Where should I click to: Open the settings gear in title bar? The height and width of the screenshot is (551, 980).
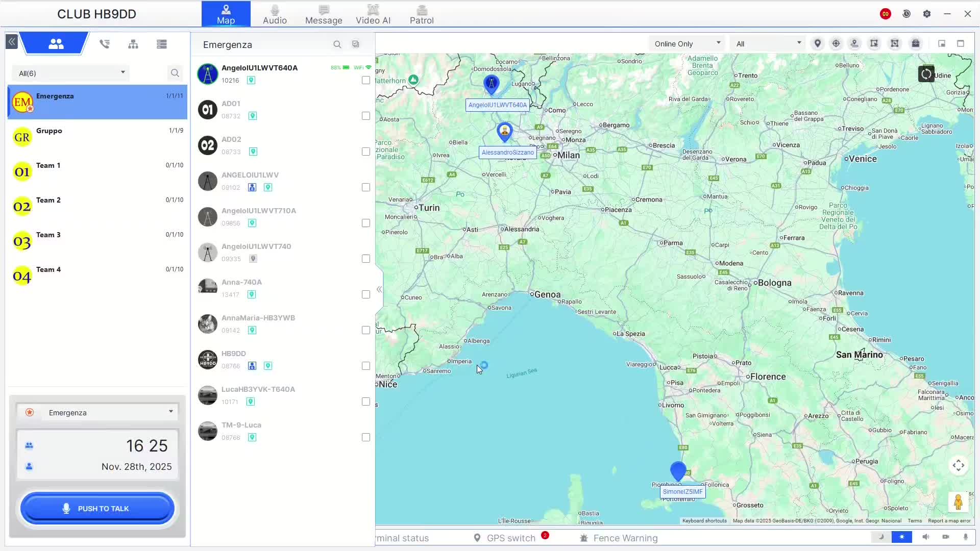(x=927, y=14)
